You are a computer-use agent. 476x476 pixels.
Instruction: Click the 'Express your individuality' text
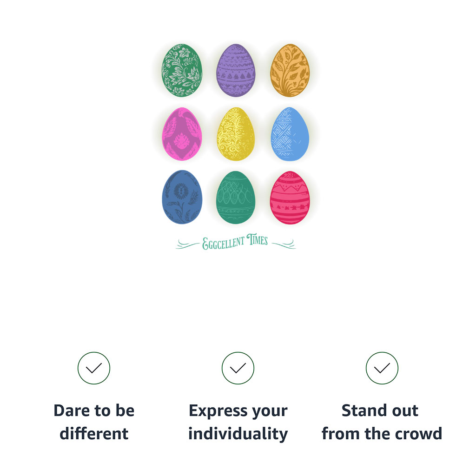point(238,422)
